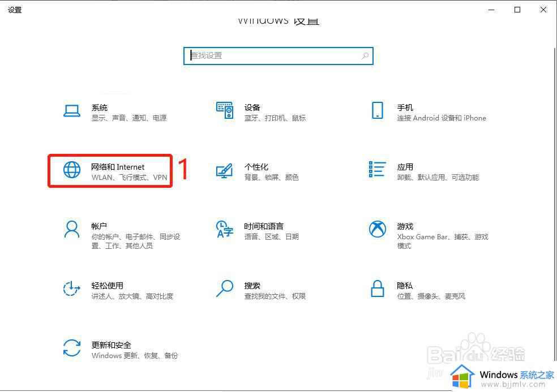This screenshot has width=557, height=392.
Task: Open the 搜索 magnifier icon
Action: click(225, 288)
